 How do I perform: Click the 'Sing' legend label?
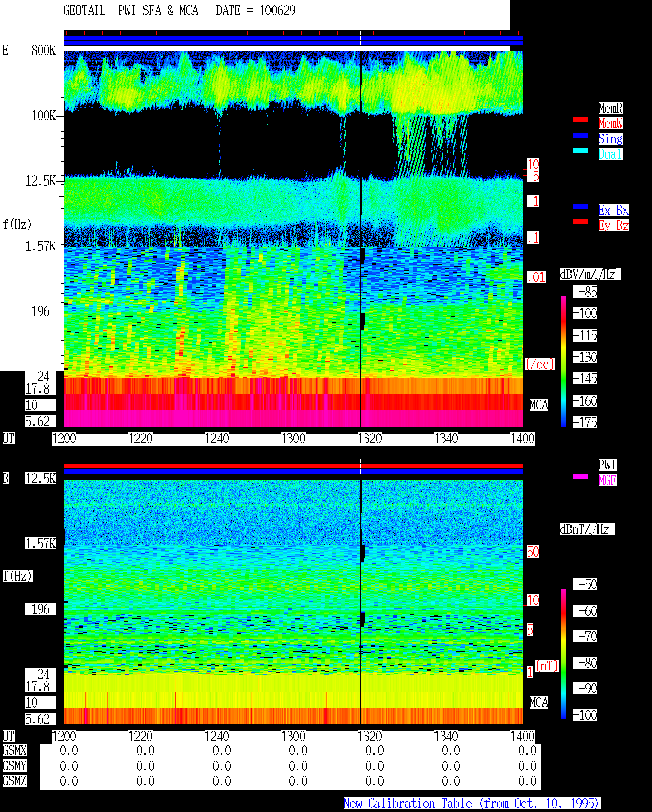[x=610, y=139]
